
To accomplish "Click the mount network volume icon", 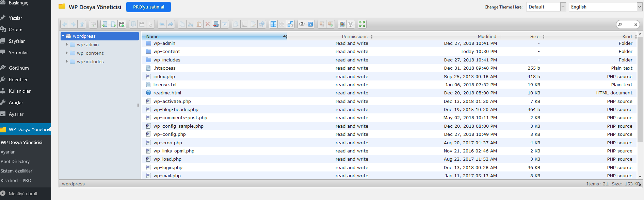I will 93,24.
